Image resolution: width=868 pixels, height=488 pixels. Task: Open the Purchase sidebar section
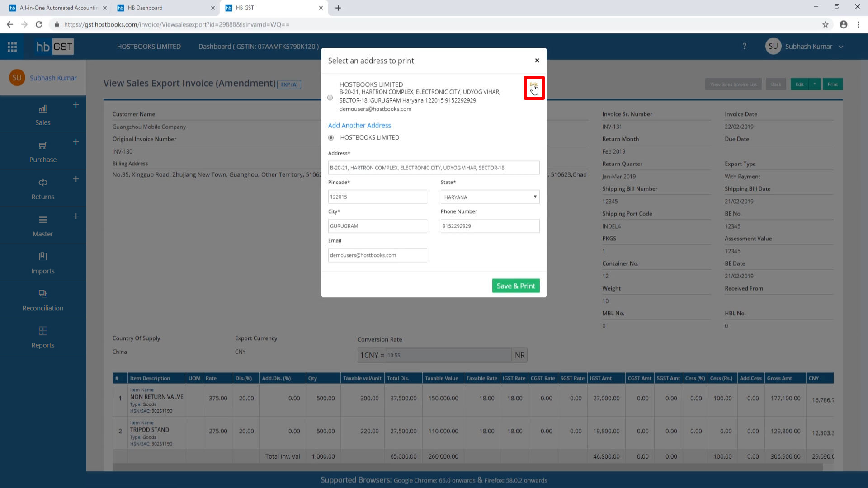(x=43, y=152)
